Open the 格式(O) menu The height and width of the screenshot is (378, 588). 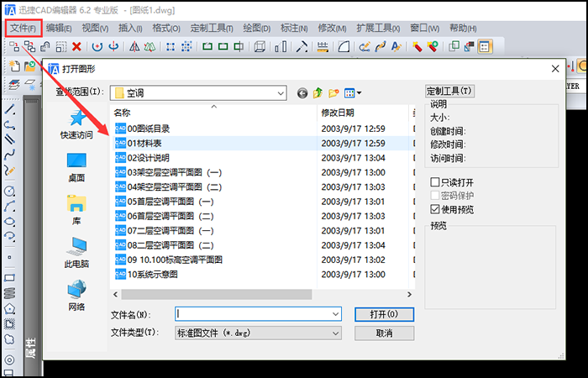(x=166, y=28)
